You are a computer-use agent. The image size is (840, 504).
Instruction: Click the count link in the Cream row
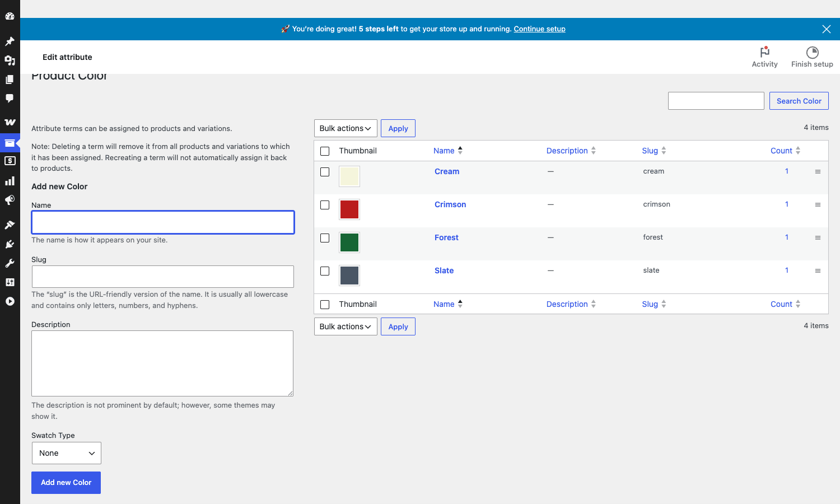pyautogui.click(x=787, y=171)
